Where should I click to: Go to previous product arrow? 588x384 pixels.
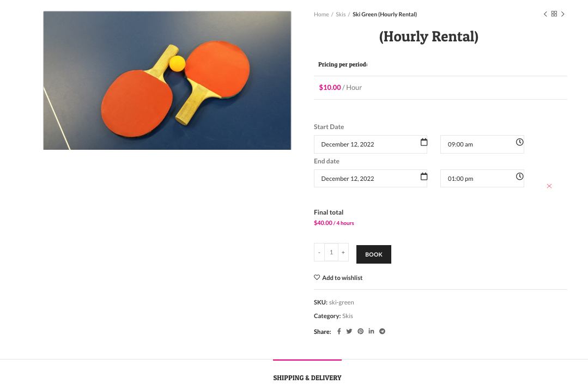point(545,14)
